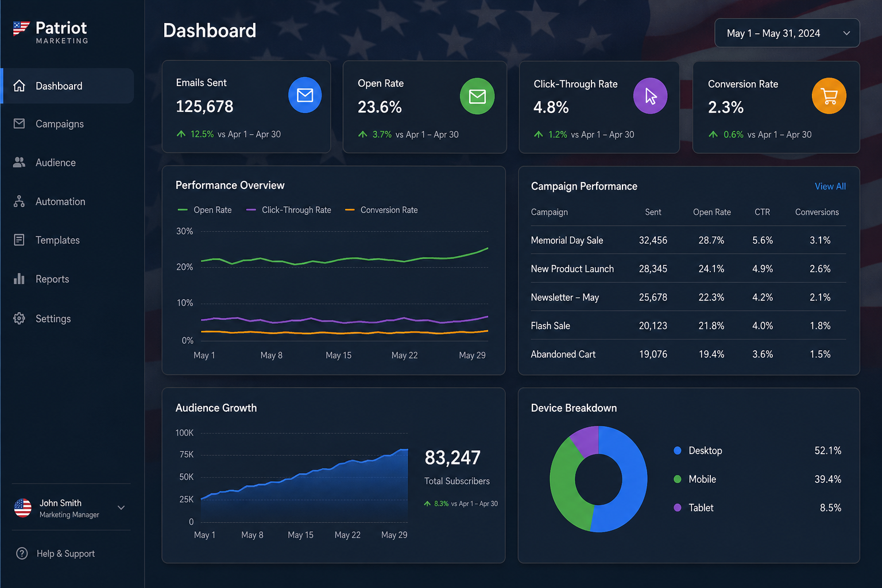This screenshot has height=588, width=882.
Task: Select the Memorial Day Sale campaign row
Action: click(688, 240)
